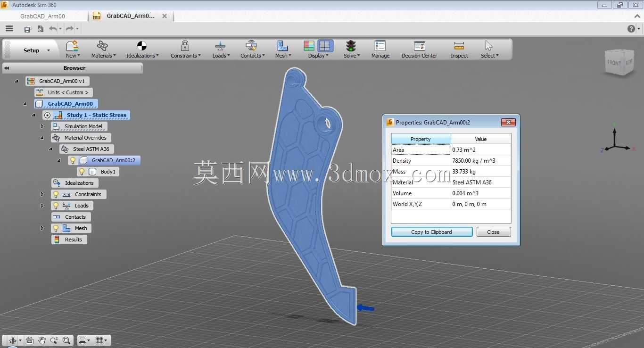Activate Study 1 radio button

47,115
